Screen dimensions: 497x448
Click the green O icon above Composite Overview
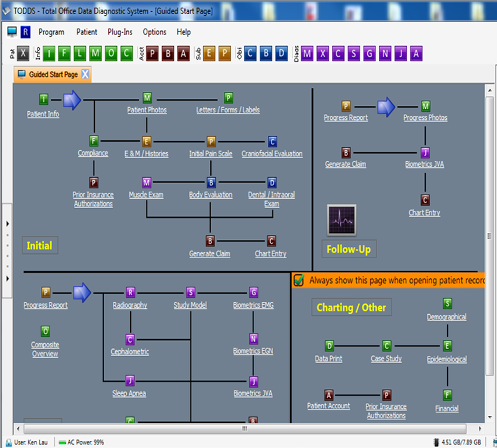point(46,332)
